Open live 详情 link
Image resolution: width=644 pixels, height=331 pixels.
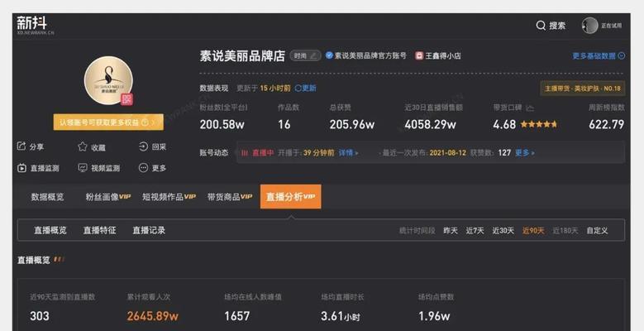pos(348,153)
